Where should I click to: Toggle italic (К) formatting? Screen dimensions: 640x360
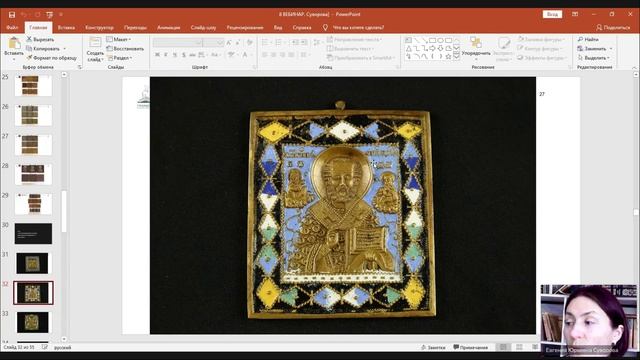click(166, 55)
